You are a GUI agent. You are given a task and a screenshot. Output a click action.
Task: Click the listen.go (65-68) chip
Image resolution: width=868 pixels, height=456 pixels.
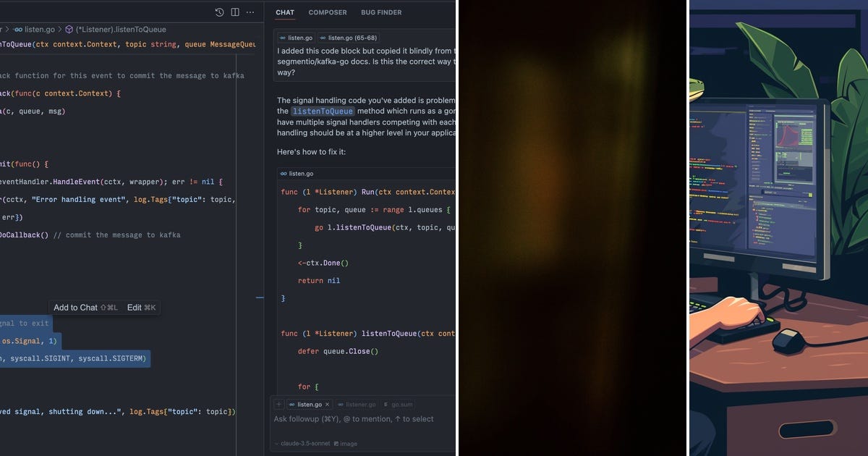pyautogui.click(x=348, y=38)
